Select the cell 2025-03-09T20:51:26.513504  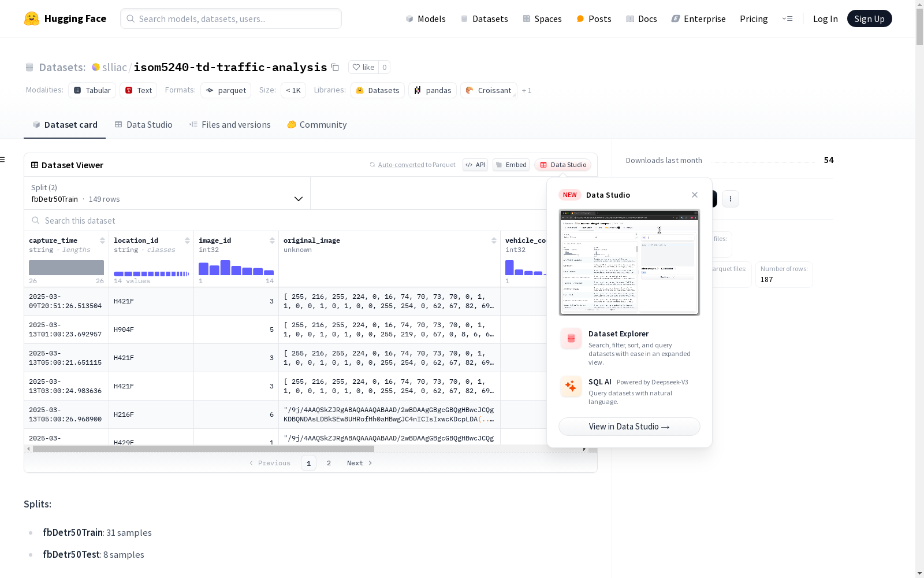[x=65, y=301]
